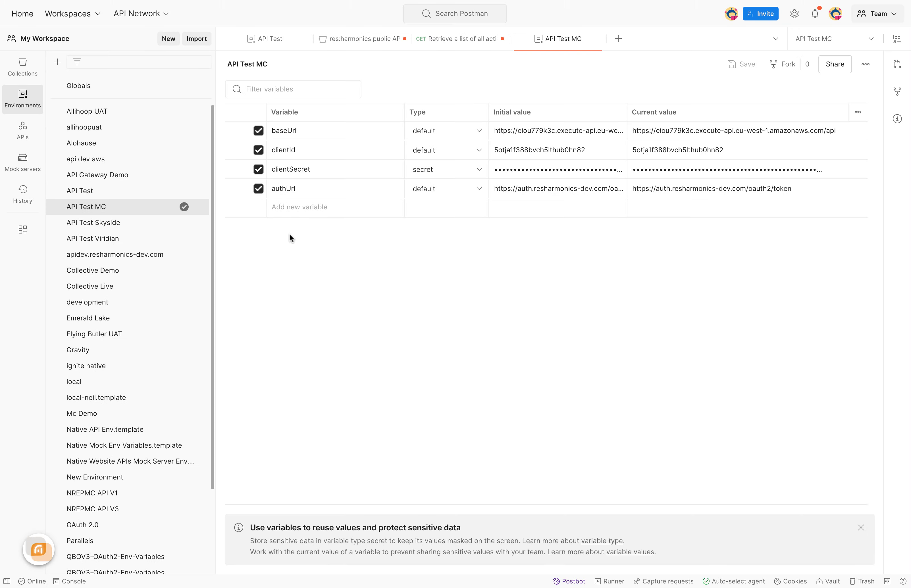Toggle the sidebar icon in status bar
Viewport: 911px width, 588px height.
point(7,581)
